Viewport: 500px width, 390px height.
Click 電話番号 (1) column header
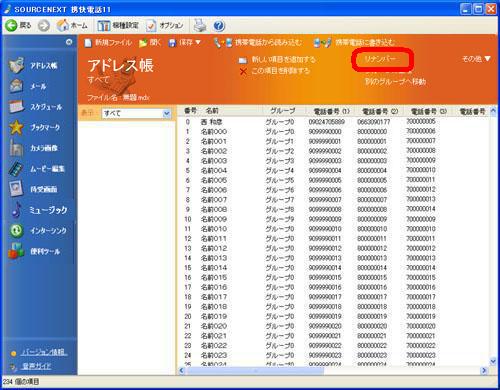pyautogui.click(x=332, y=111)
